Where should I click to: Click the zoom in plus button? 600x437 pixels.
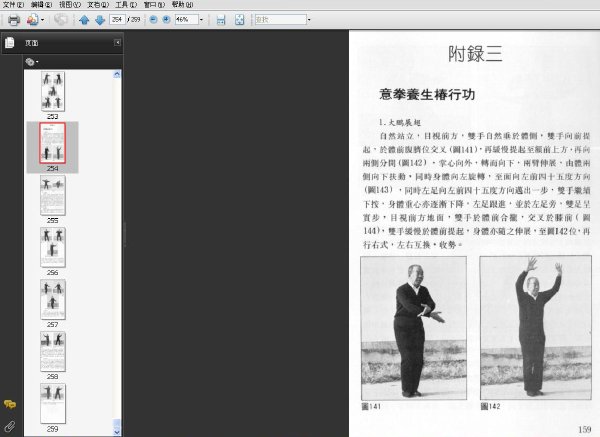click(x=166, y=20)
